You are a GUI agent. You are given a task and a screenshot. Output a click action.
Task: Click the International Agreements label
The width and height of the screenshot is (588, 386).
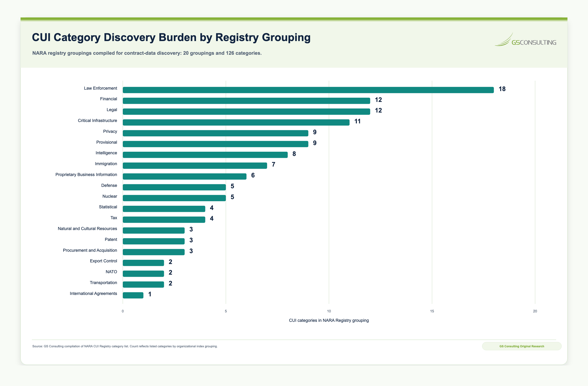(x=93, y=294)
